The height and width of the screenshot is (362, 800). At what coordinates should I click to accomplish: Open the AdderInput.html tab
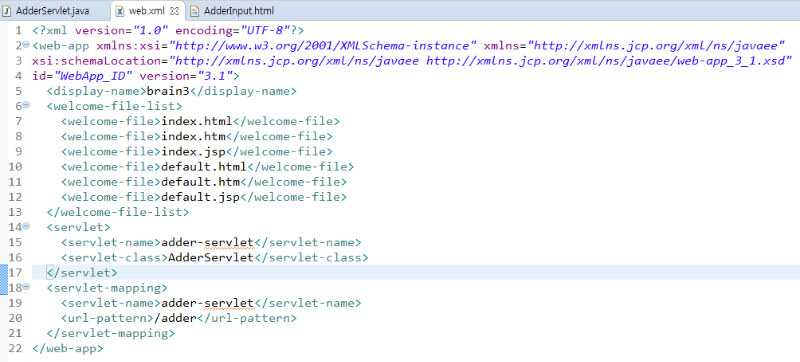point(238,10)
